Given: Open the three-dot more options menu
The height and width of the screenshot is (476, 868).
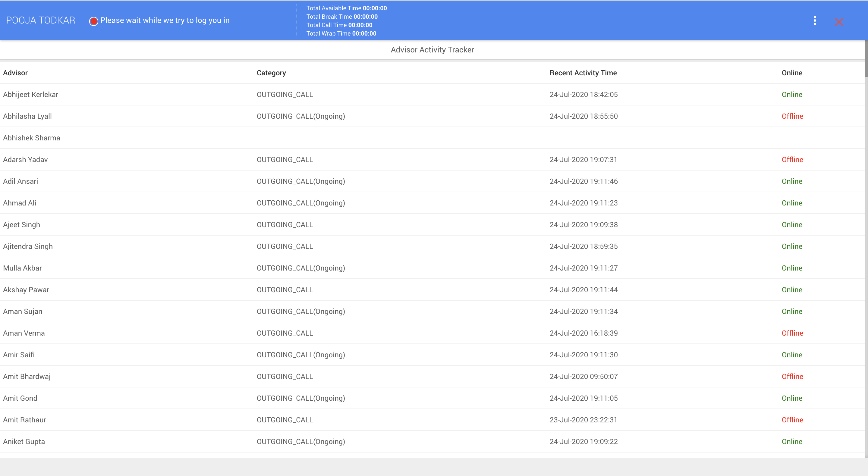Looking at the screenshot, I should [815, 20].
